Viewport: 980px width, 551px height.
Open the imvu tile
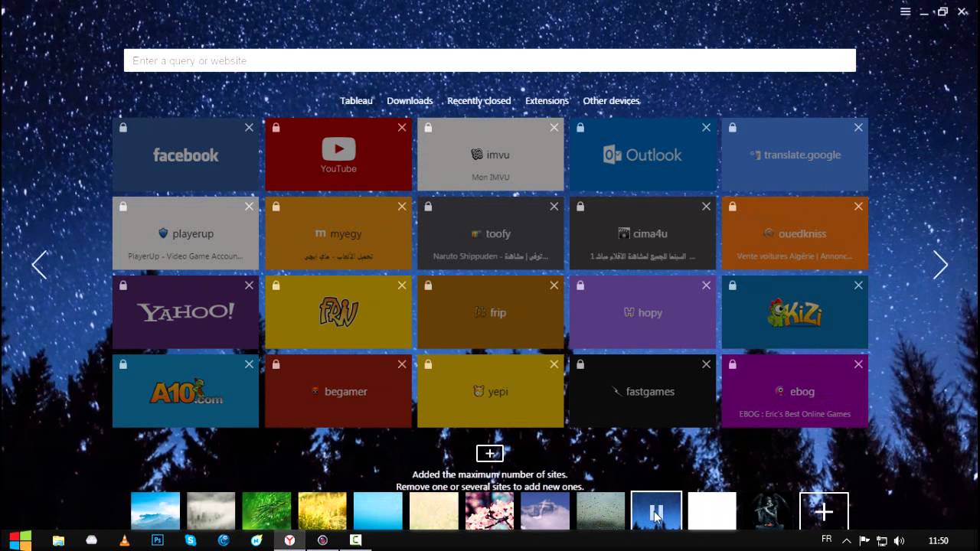pos(490,155)
